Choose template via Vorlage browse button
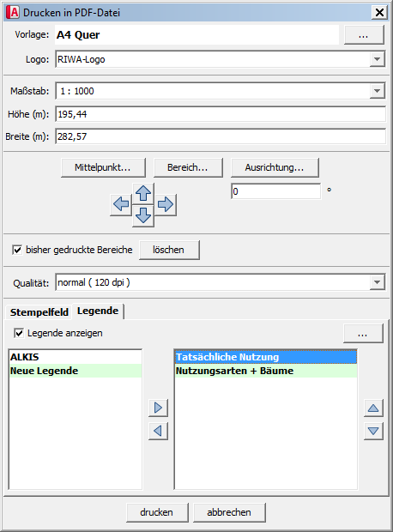This screenshot has height=532, width=393. pos(364,35)
